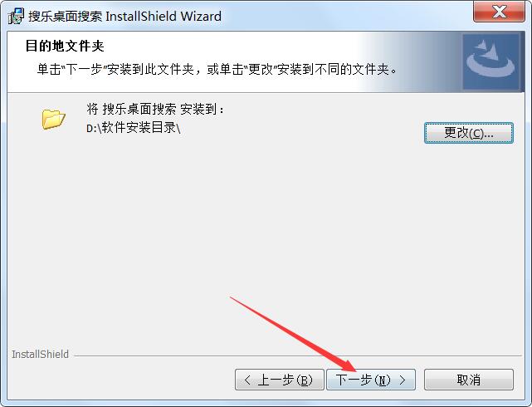Open the 更改(C)... folder change dialog
Viewport: 532px width, 407px height.
point(469,133)
